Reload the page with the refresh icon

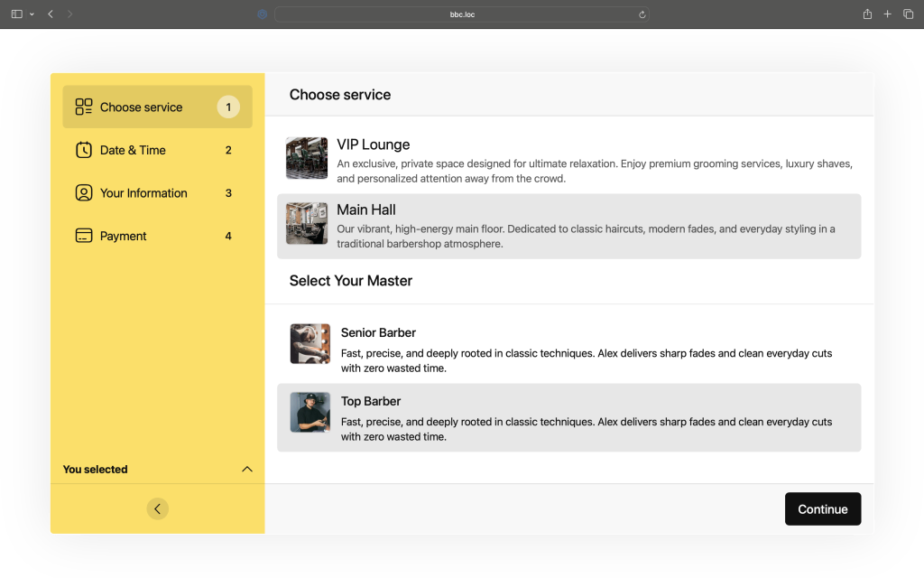pyautogui.click(x=642, y=14)
